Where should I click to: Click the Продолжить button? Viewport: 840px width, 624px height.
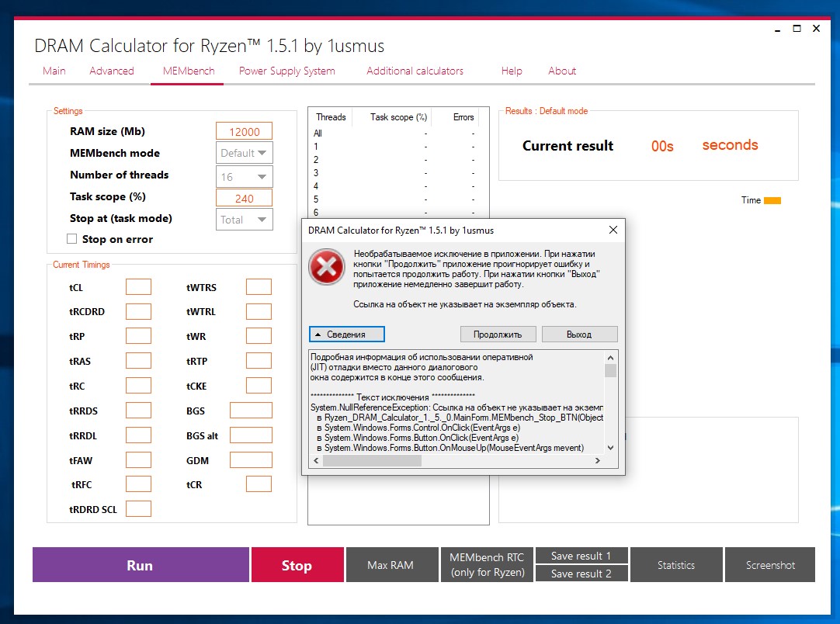click(x=498, y=335)
